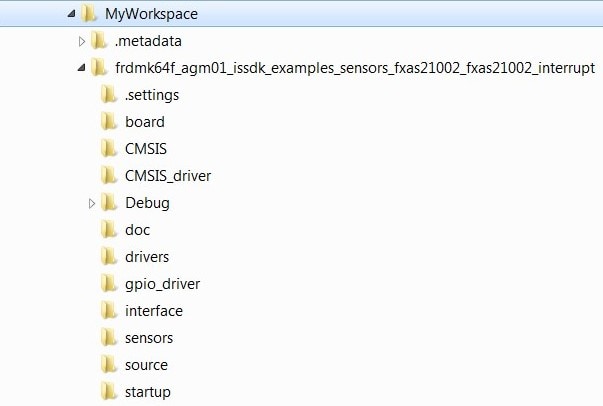This screenshot has height=406, width=603.
Task: Select the CMSIS_driver folder label
Action: [x=168, y=176]
